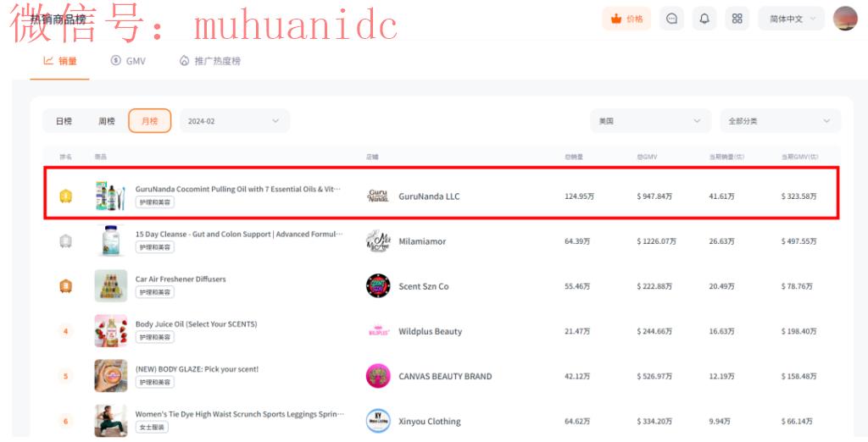Screen dimensions: 868x442
Task: Click the GuruNanda LLC shop logo
Action: (378, 196)
